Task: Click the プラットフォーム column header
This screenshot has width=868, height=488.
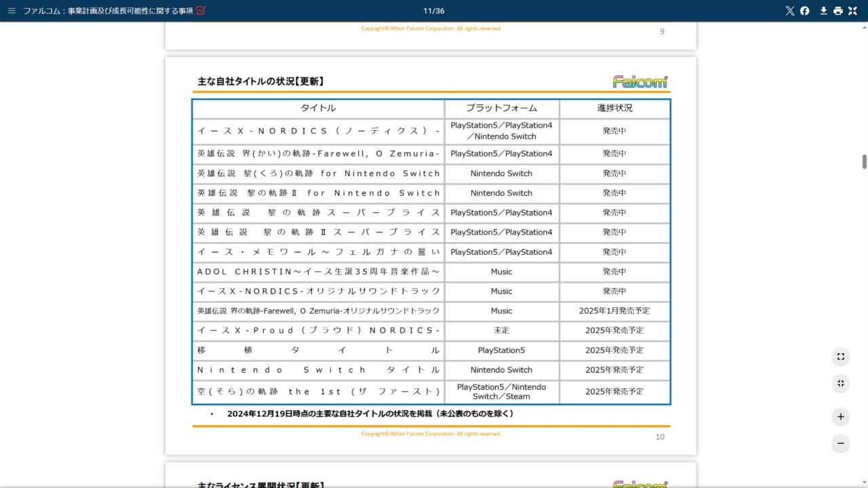Action: (502, 108)
